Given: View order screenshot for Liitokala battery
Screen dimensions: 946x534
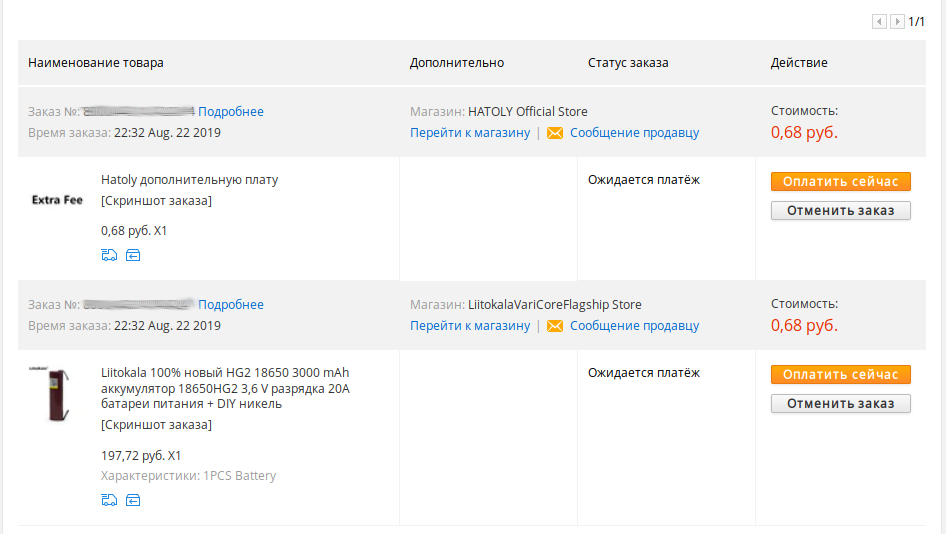Looking at the screenshot, I should tap(156, 425).
